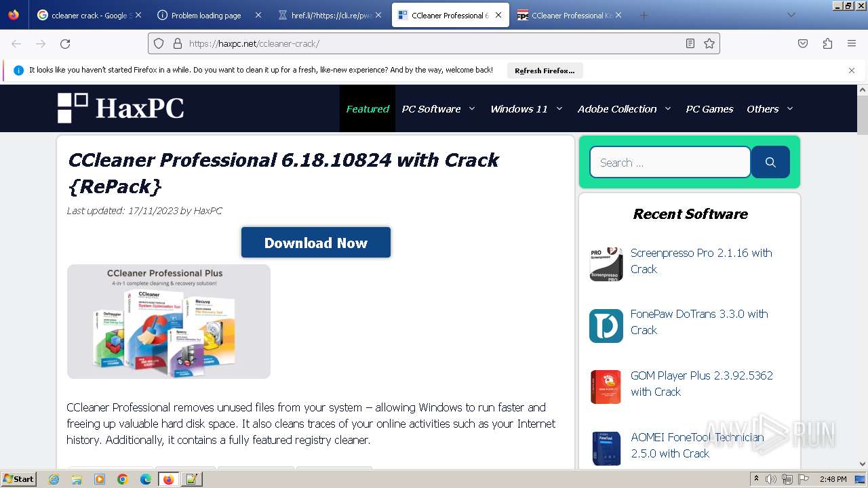This screenshot has width=868, height=488.
Task: Click the Firefox logo icon in tab bar
Action: pos(14,15)
